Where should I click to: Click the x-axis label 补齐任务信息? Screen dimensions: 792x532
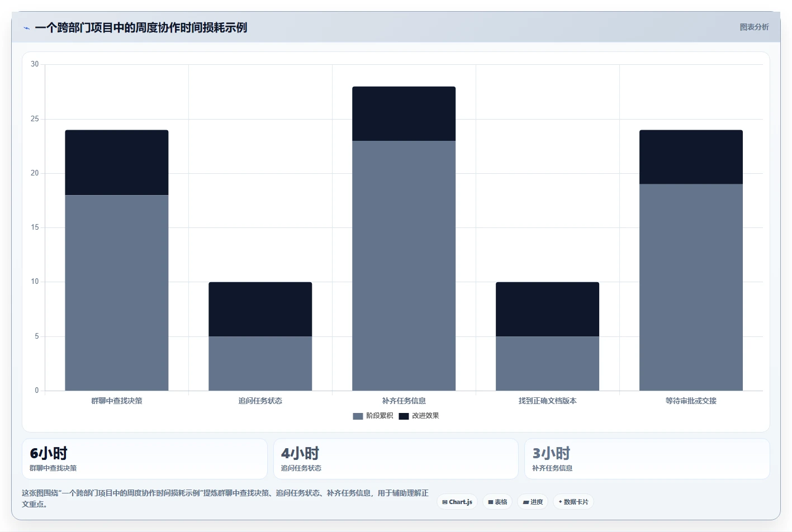click(x=404, y=401)
